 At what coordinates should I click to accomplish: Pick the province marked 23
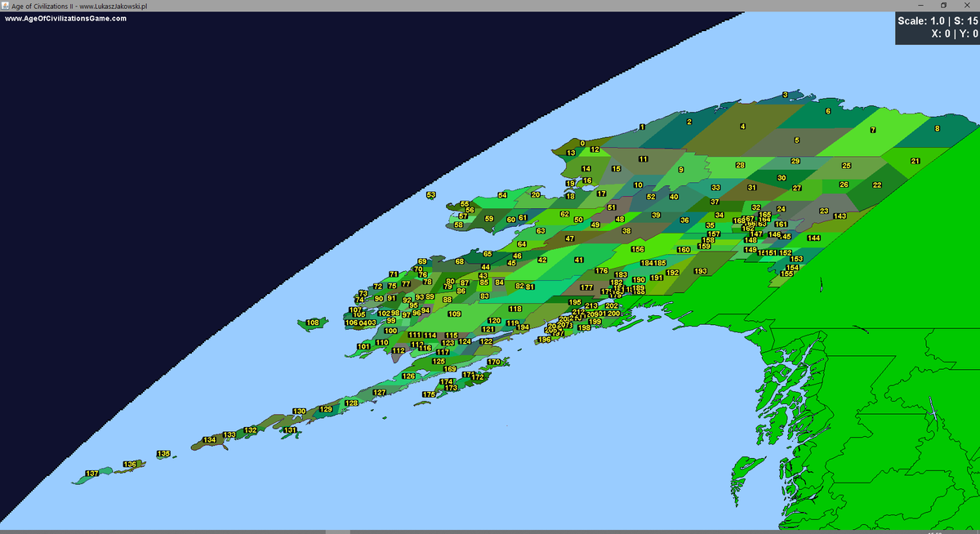[x=824, y=211]
